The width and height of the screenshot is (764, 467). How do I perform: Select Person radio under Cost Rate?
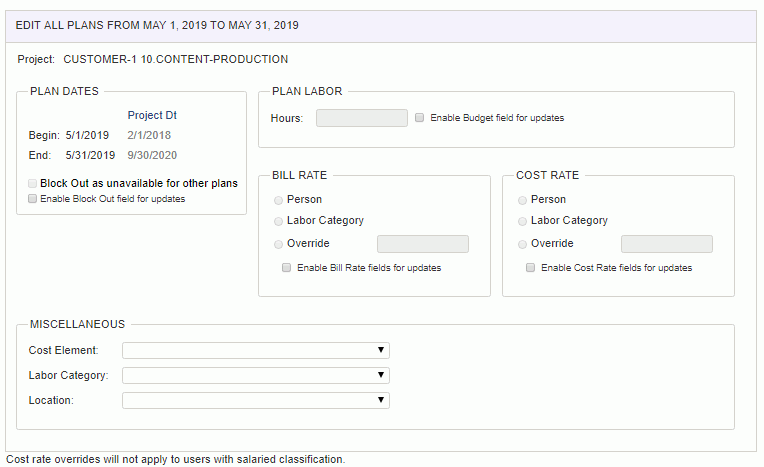click(x=522, y=200)
